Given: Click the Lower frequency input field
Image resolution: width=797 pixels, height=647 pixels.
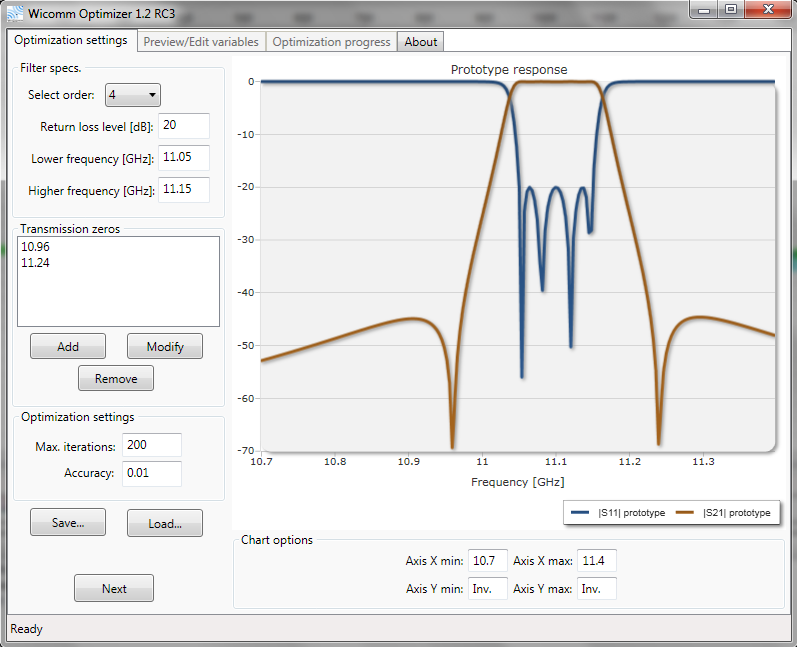Looking at the screenshot, I should (x=184, y=158).
